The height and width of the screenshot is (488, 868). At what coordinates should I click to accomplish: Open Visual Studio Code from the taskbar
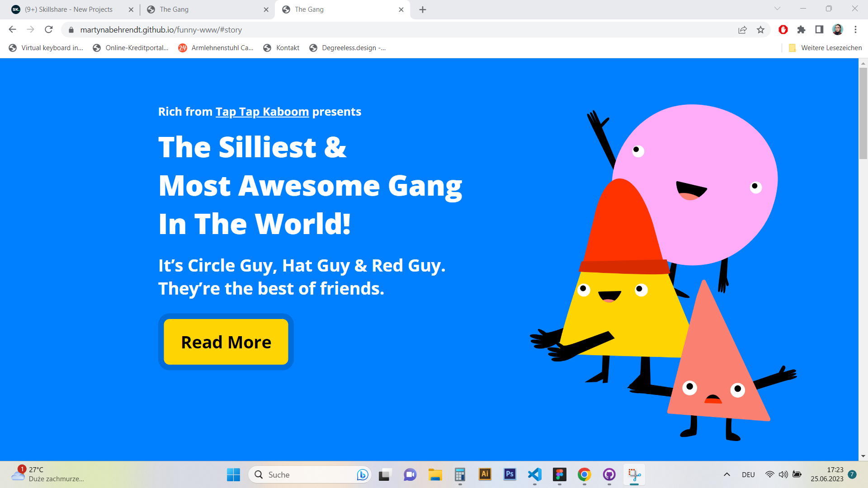[x=535, y=474]
